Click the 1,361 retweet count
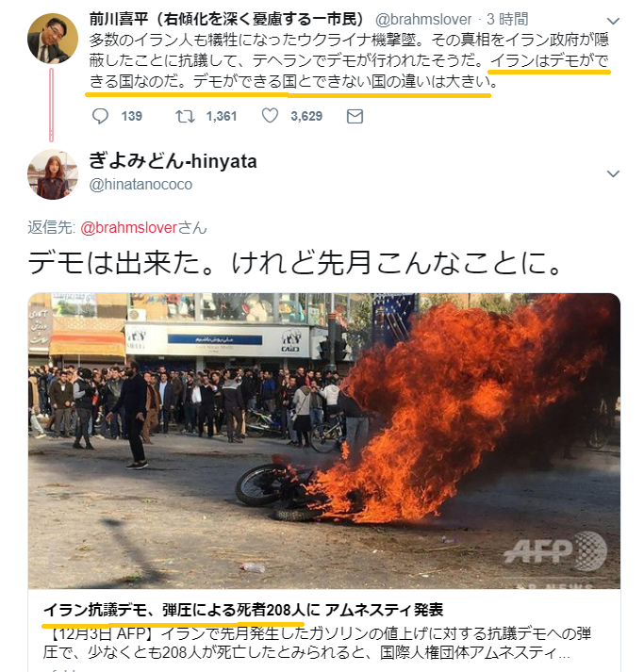This screenshot has width=644, height=672. click(x=222, y=116)
